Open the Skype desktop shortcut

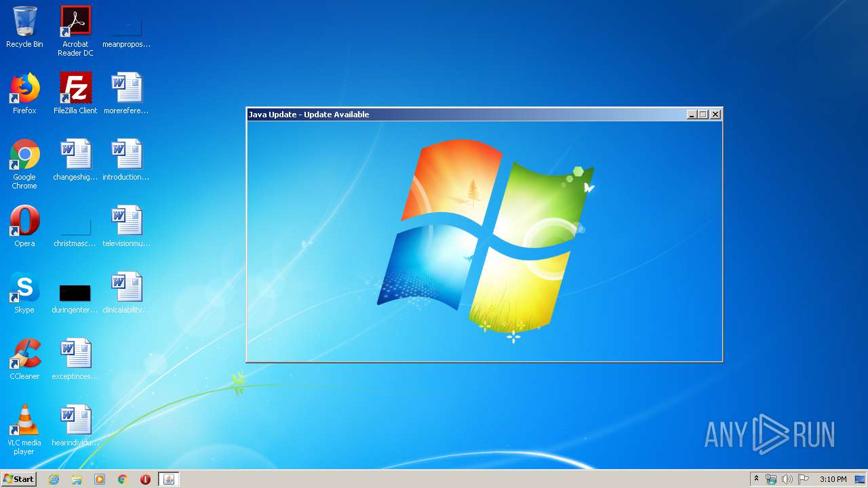pos(24,293)
